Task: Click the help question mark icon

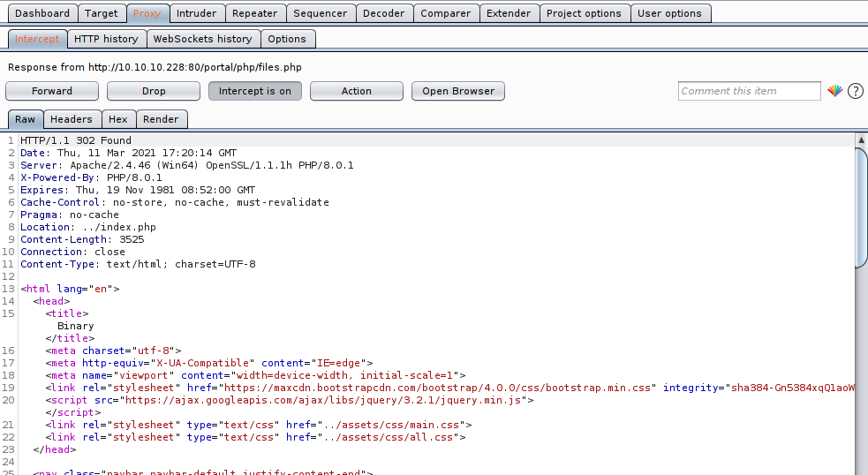Action: [x=856, y=91]
